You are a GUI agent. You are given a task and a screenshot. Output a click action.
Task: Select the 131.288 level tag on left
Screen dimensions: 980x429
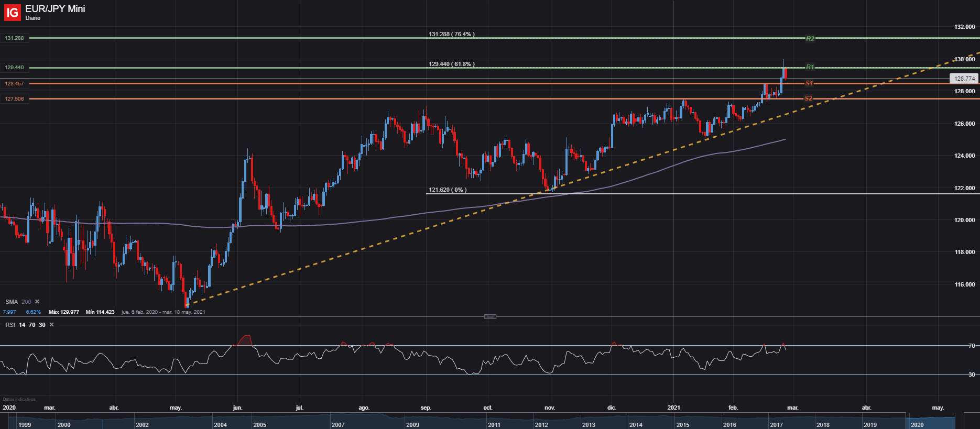[15, 38]
